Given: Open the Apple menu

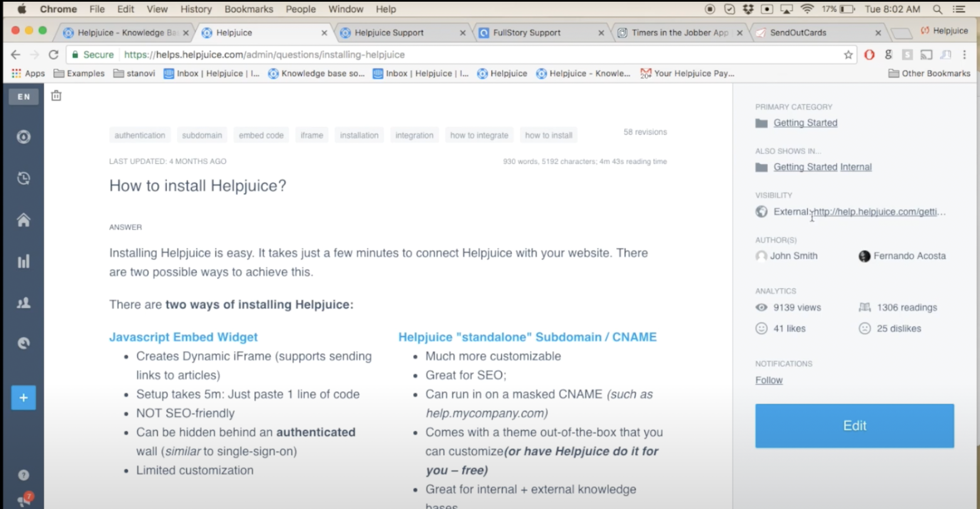Looking at the screenshot, I should (x=21, y=9).
